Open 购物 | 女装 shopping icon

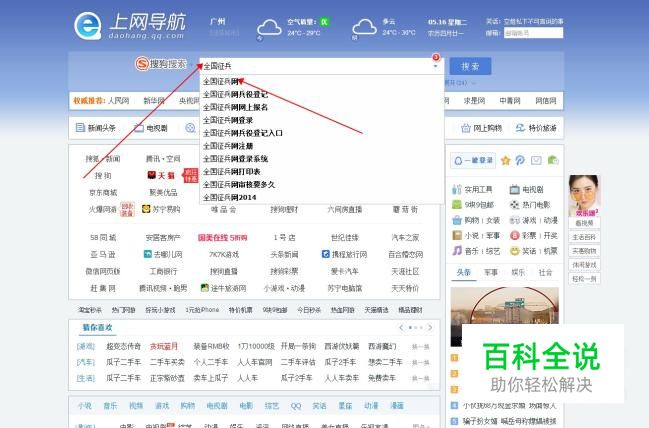457,220
